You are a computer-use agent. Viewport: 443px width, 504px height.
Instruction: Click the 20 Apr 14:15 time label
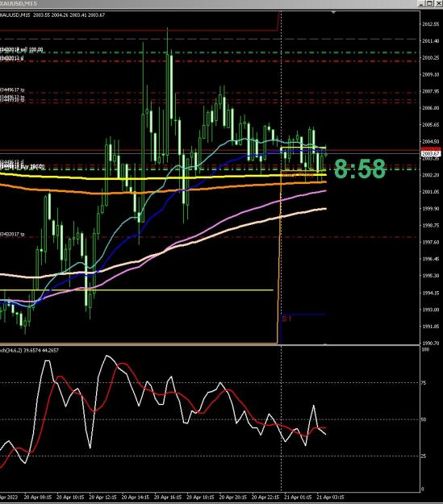pyautogui.click(x=135, y=498)
